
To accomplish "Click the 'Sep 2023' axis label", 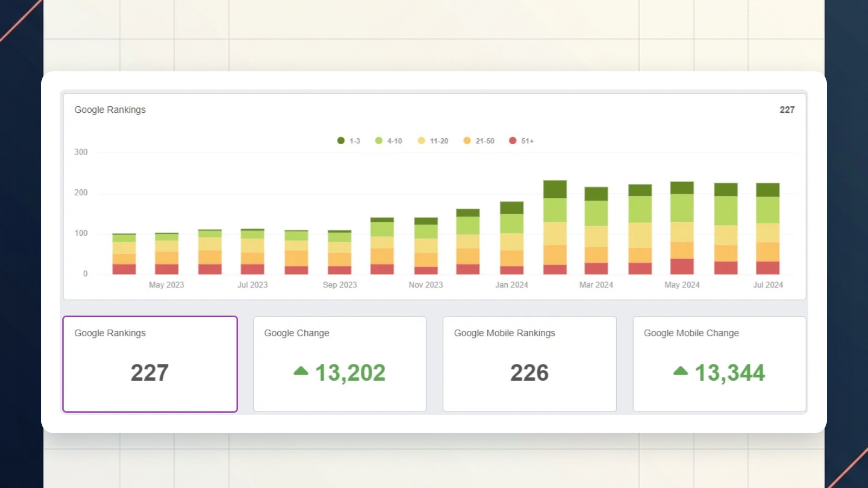I will tap(340, 285).
